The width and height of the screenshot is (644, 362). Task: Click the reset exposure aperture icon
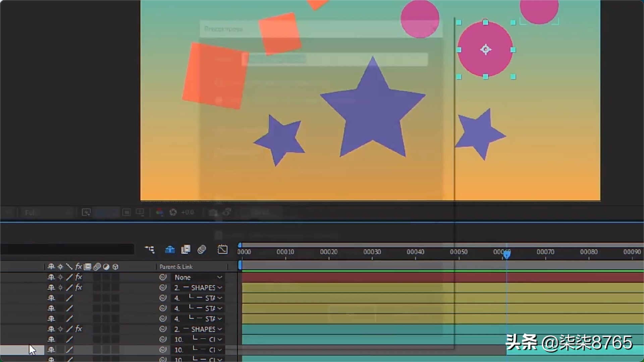[x=173, y=212]
